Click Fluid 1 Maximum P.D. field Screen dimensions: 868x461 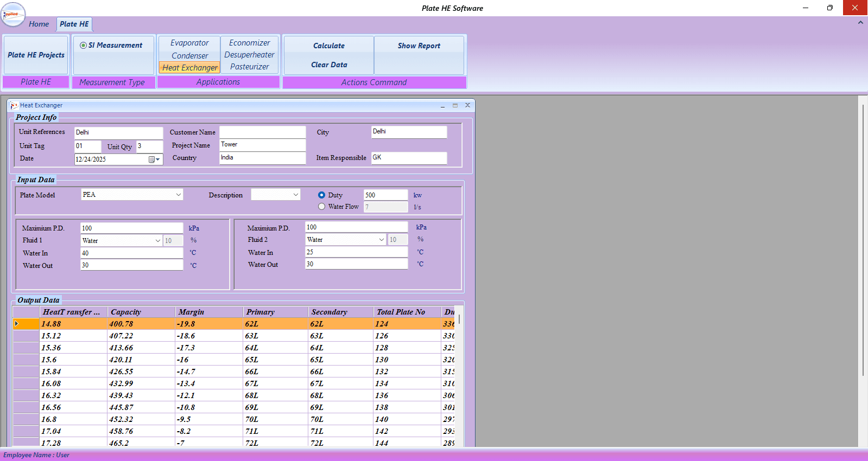point(132,228)
